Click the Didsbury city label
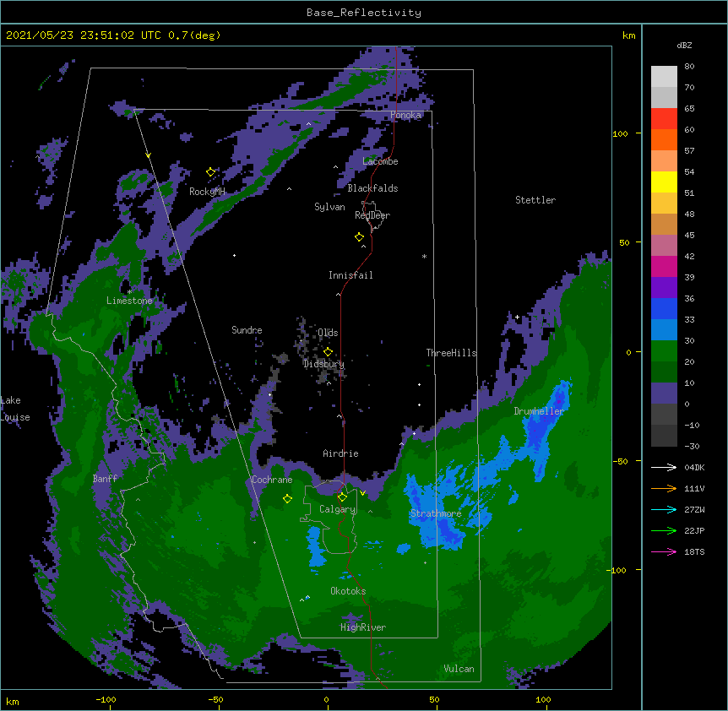 323,364
